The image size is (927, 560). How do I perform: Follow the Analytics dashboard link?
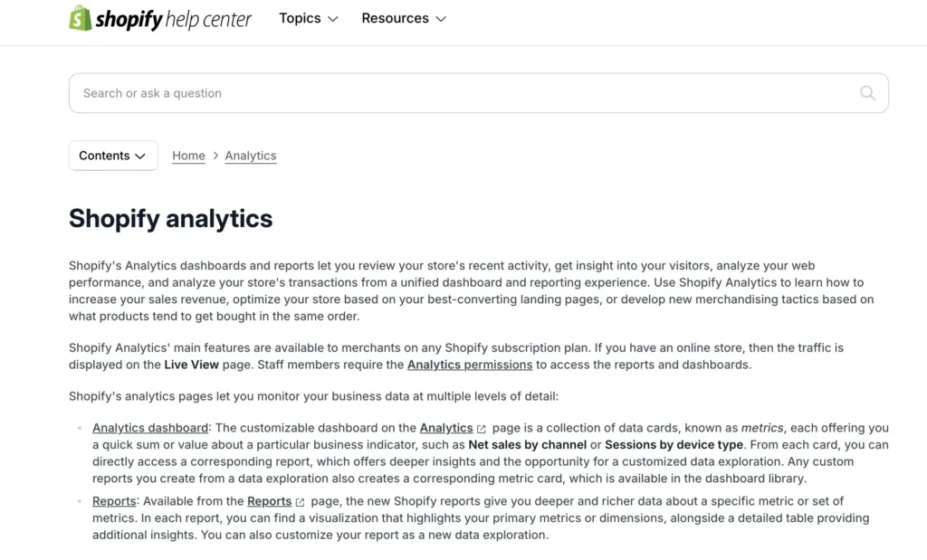point(149,427)
